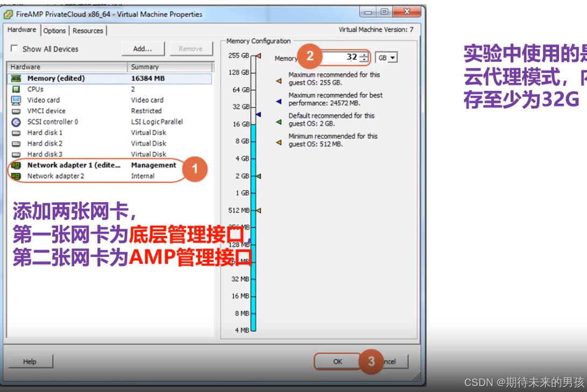Click the Hard disk 3 drive icon
587x392 pixels.
tap(16, 154)
